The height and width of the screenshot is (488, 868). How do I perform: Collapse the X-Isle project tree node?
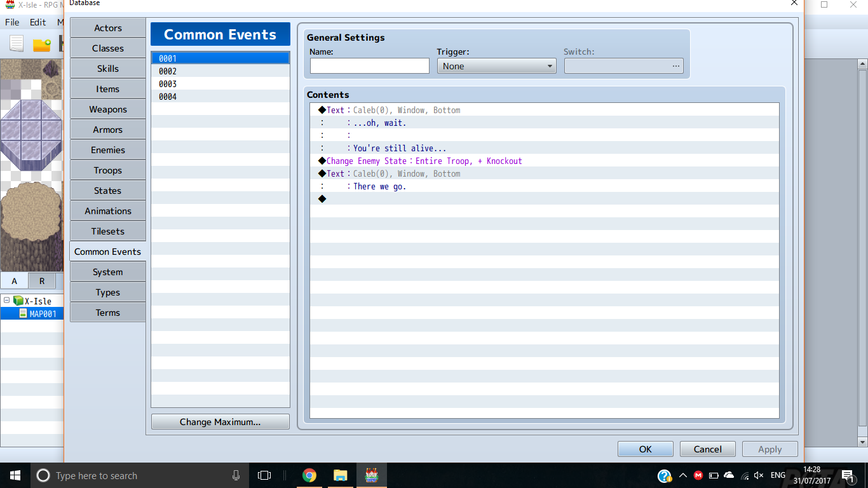click(6, 301)
